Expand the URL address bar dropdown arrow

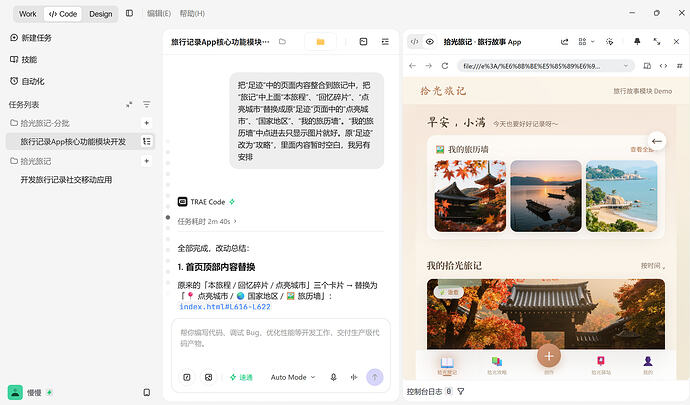point(626,66)
